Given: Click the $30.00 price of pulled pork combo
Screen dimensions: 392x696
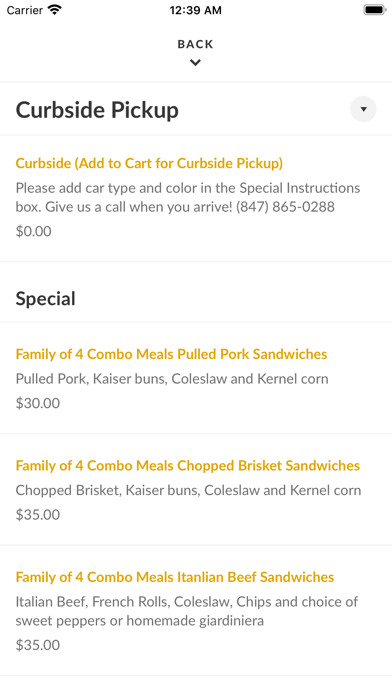Looking at the screenshot, I should [x=38, y=403].
